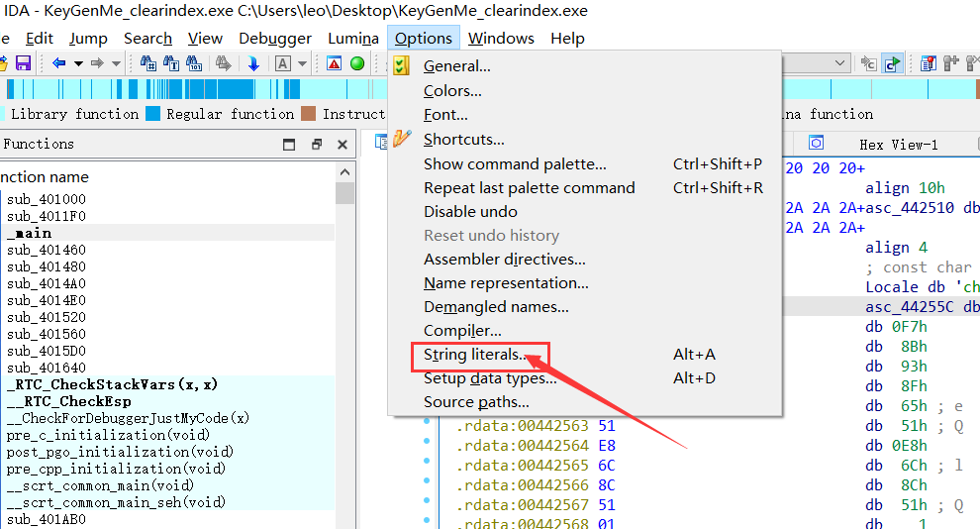Image resolution: width=980 pixels, height=529 pixels.
Task: Select Disable undo menu entry
Action: click(584, 211)
